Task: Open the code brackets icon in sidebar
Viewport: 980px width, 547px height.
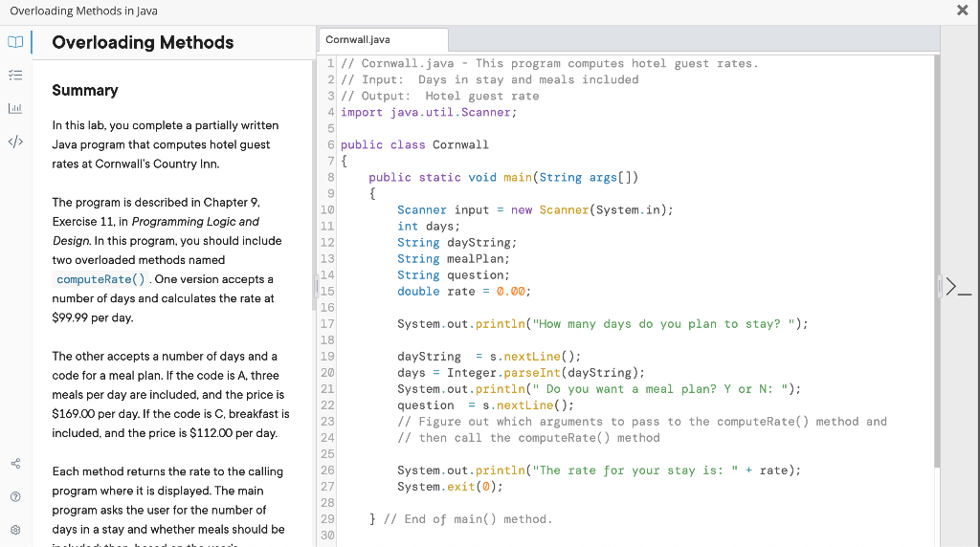Action: 15,142
